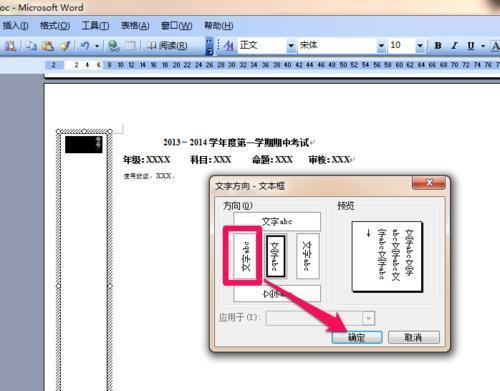This screenshot has height=391, width=500.
Task: Click the 科目:XXX text
Action: click(x=211, y=160)
